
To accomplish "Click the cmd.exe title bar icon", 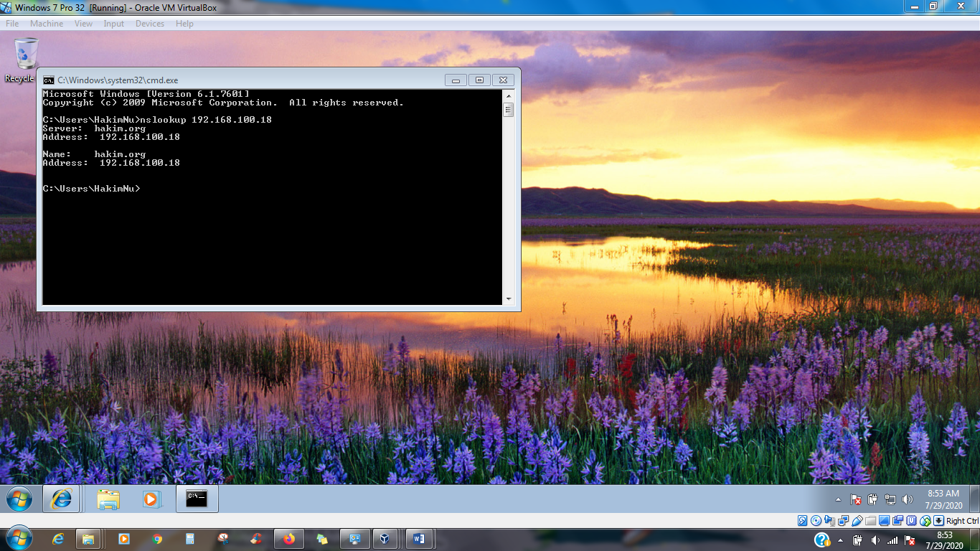I will pyautogui.click(x=48, y=80).
